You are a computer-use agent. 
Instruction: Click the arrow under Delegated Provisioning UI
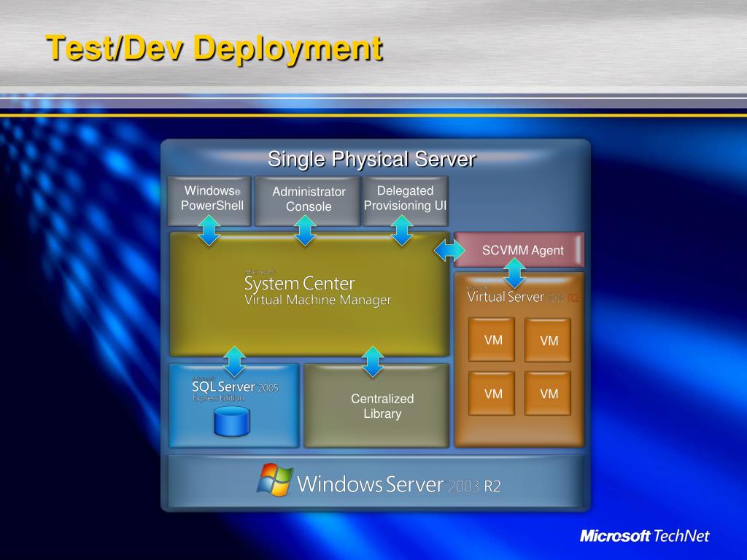click(402, 230)
